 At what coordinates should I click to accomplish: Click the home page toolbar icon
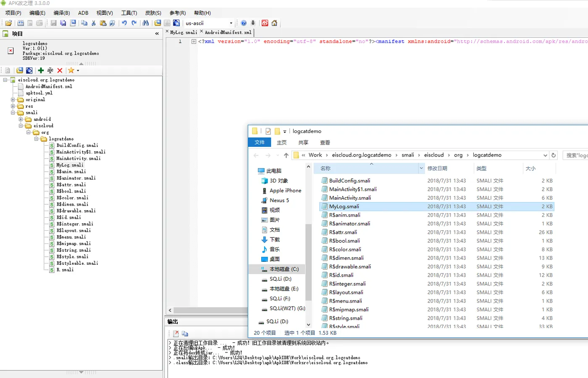tap(274, 23)
